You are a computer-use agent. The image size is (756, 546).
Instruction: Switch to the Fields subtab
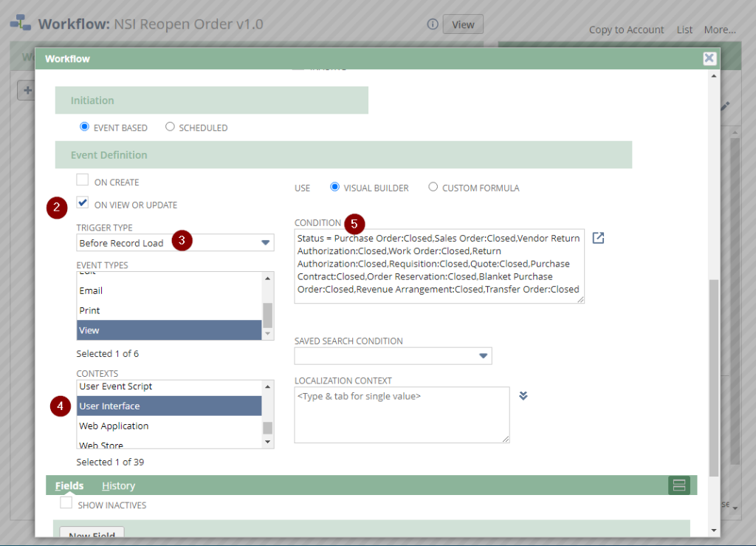coord(69,485)
